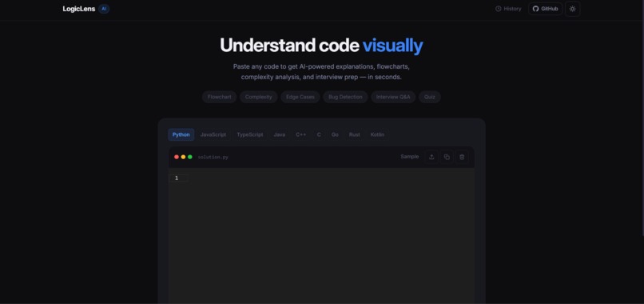
Task: Switch to the Kotlin language tab
Action: 377,134
